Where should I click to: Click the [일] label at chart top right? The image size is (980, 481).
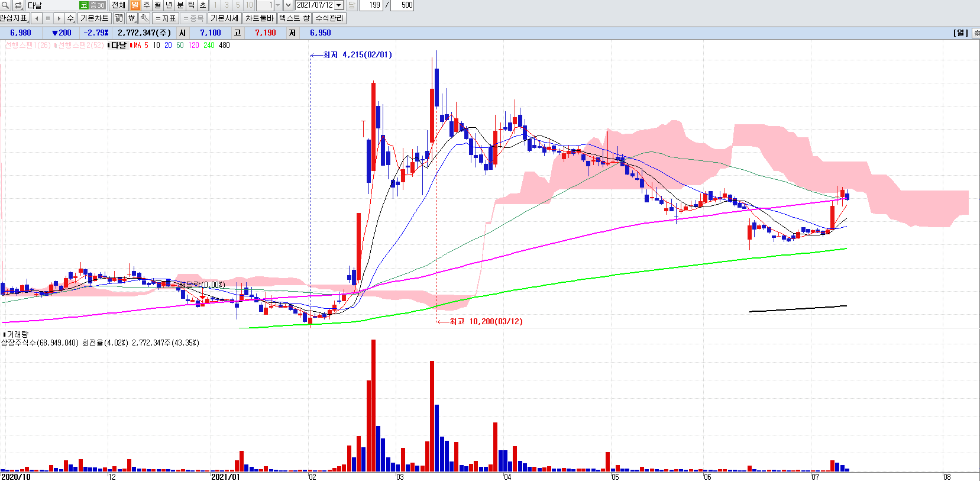(x=960, y=33)
